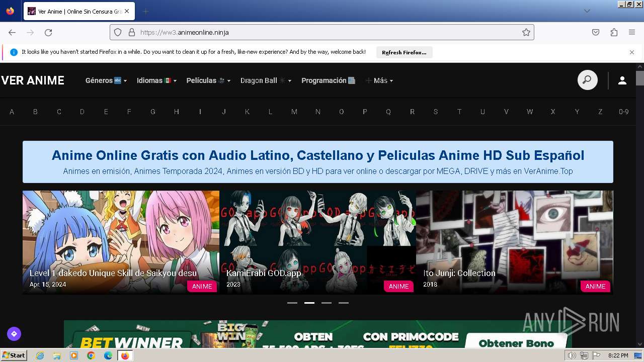This screenshot has width=644, height=362.
Task: Filter anime by letter W
Action: pos(530,112)
